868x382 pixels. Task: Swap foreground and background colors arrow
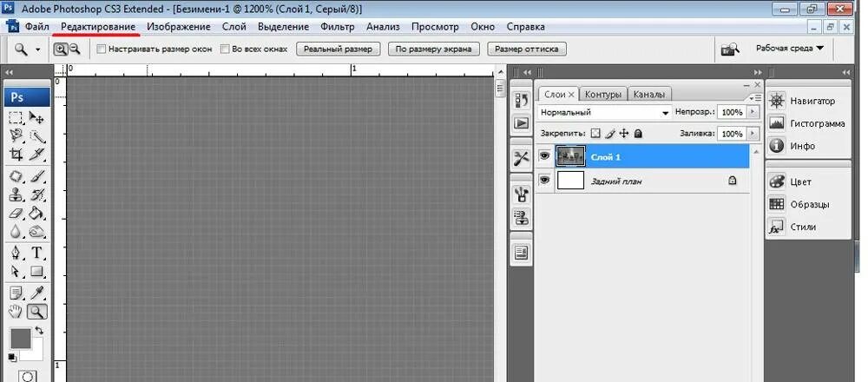pos(39,331)
